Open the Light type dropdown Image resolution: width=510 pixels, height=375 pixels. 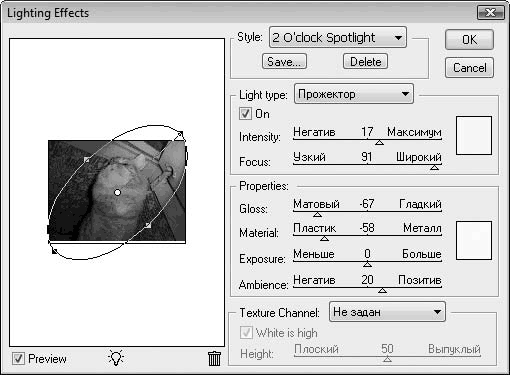[354, 94]
